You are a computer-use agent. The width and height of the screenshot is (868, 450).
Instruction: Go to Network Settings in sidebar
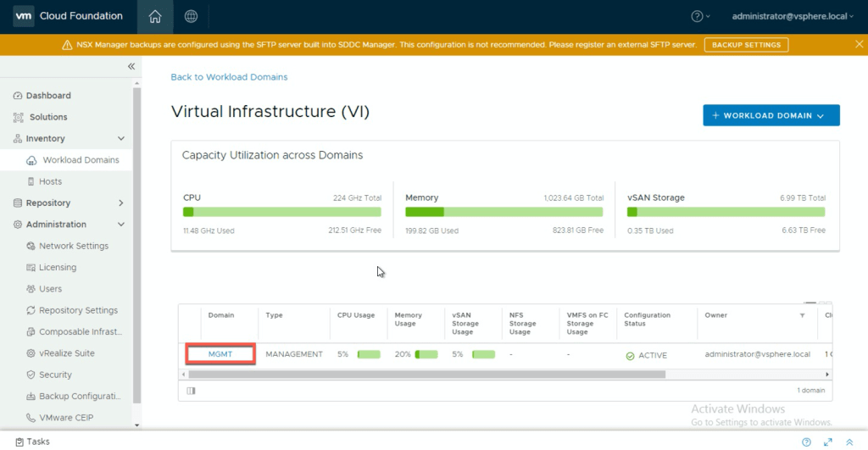(73, 246)
